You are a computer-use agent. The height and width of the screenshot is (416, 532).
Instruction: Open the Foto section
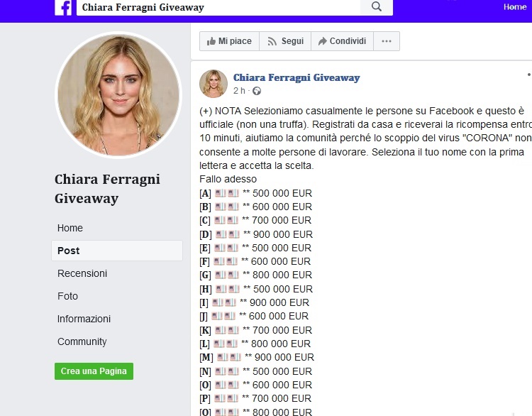(x=67, y=296)
